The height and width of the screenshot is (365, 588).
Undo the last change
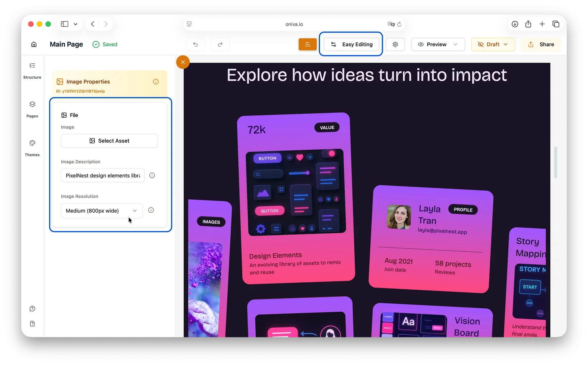coord(196,44)
